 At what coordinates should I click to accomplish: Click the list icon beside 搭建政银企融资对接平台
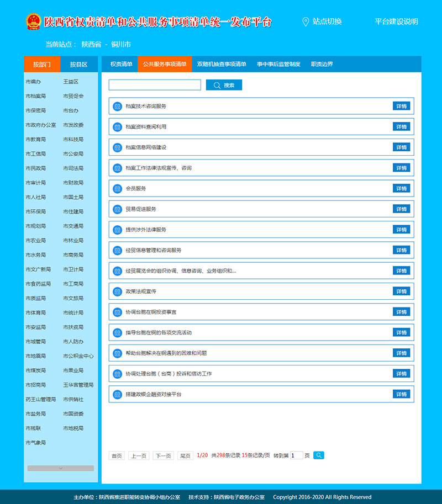coord(117,395)
